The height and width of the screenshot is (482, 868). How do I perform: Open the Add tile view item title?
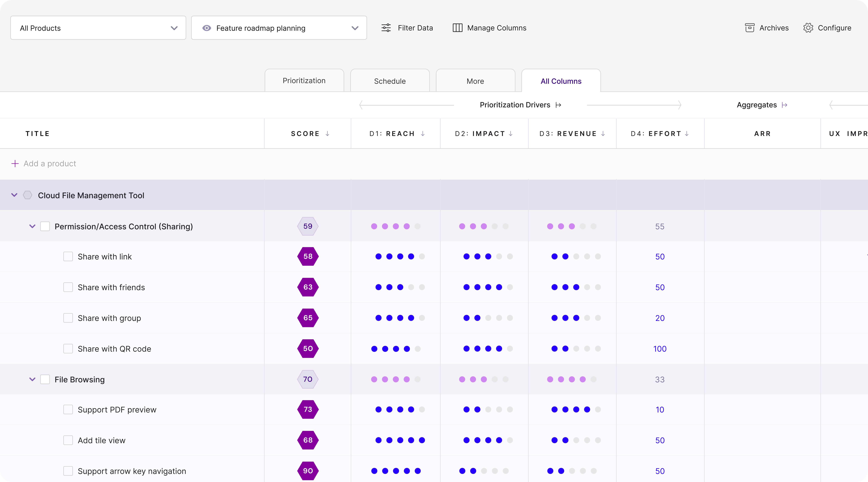[101, 440]
